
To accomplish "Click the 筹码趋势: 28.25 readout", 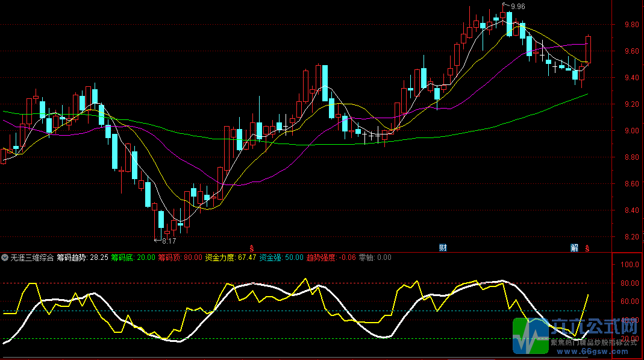I will pyautogui.click(x=83, y=257).
